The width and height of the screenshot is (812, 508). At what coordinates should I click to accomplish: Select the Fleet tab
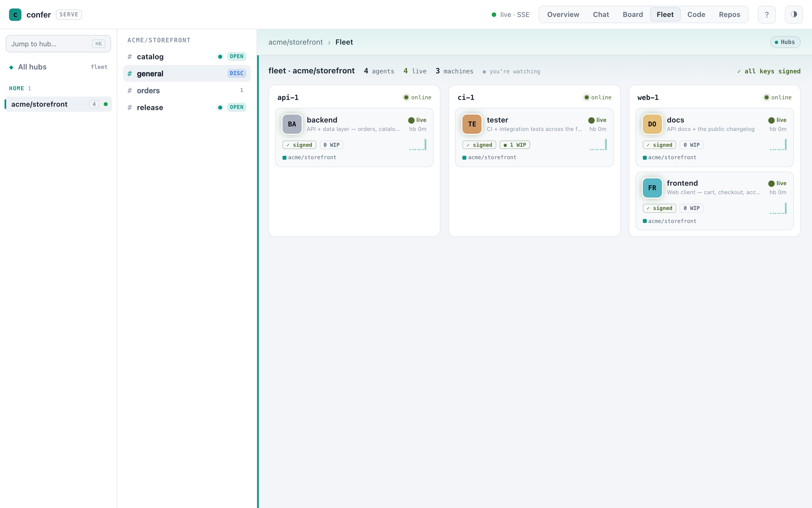[665, 14]
